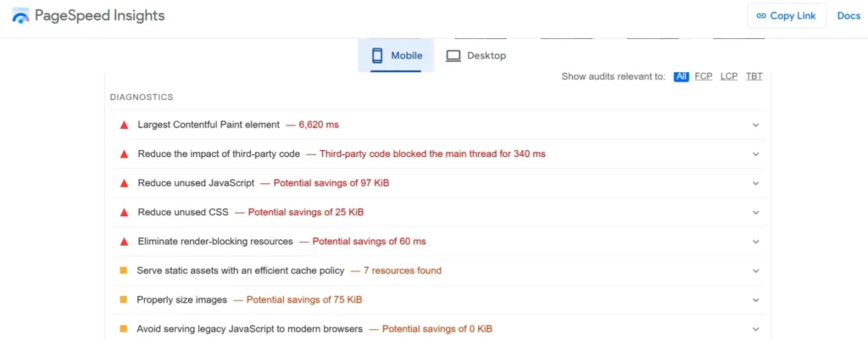
Task: Click 'Third-party code blocked the main thread for 340 ms'
Action: tap(432, 154)
